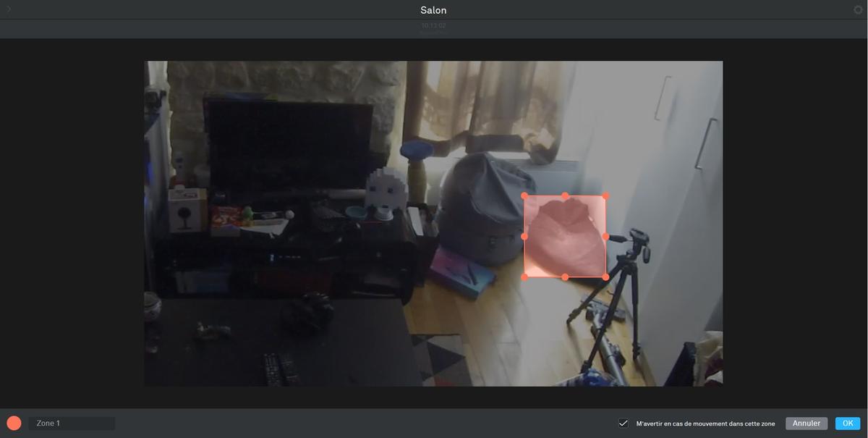Click the Salon title in the header
This screenshot has width=868, height=438.
[433, 10]
